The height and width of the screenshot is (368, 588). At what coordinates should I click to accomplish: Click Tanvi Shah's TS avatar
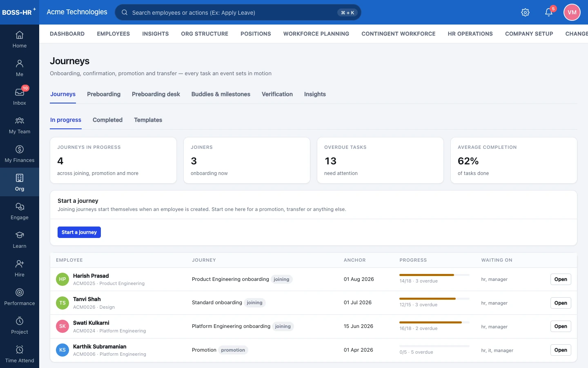62,303
